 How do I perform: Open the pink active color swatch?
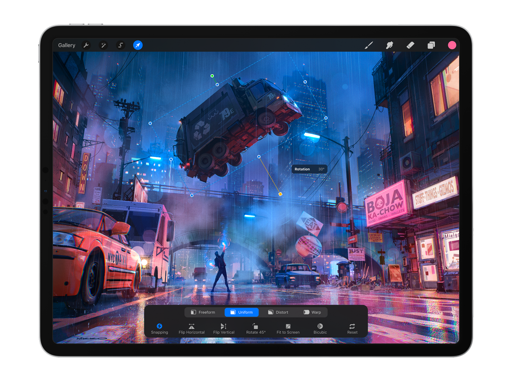point(452,45)
